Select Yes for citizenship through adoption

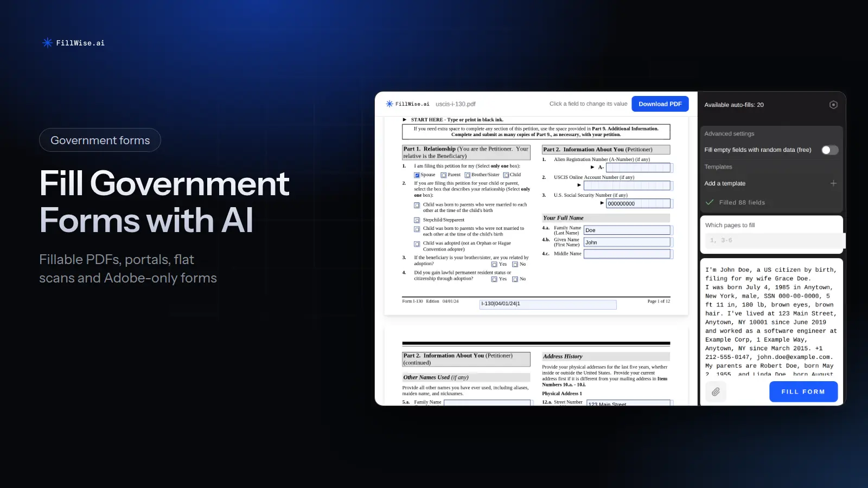pos(494,279)
